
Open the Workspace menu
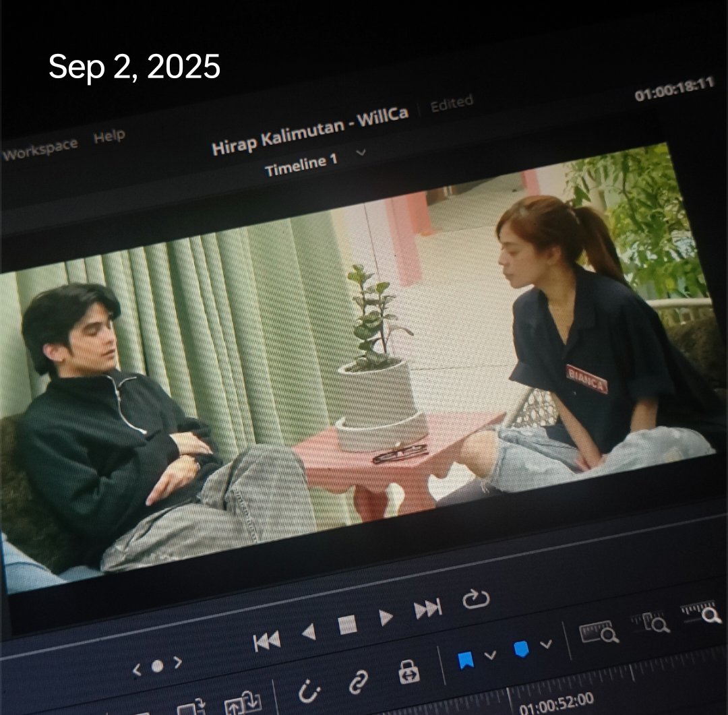[40, 150]
